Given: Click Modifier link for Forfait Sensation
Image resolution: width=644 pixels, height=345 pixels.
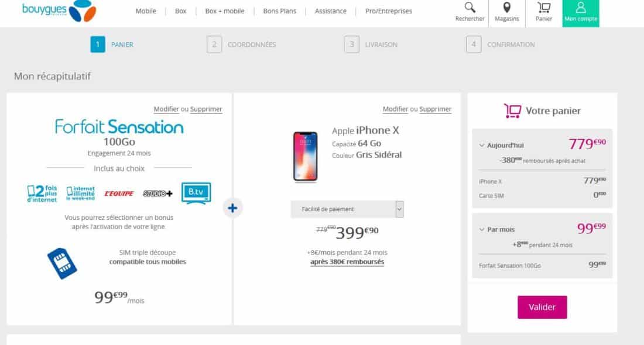Looking at the screenshot, I should coord(166,109).
